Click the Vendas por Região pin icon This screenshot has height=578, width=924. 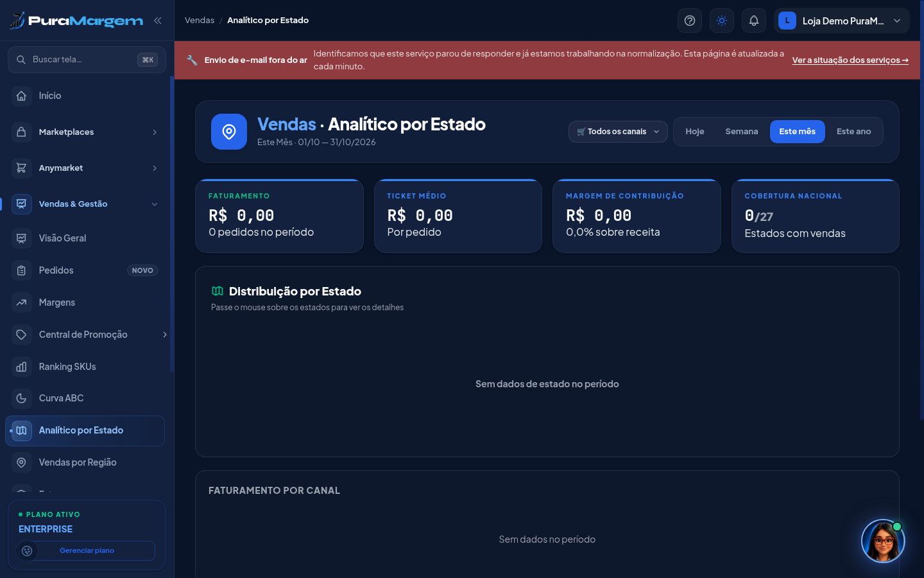click(21, 462)
